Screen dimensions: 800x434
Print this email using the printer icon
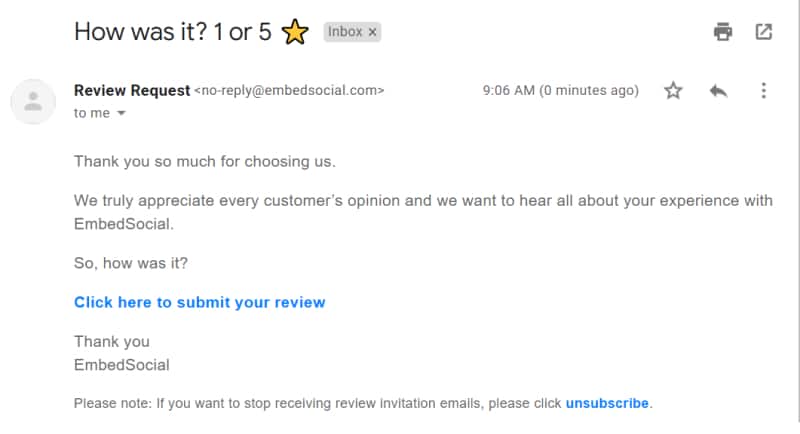click(722, 32)
